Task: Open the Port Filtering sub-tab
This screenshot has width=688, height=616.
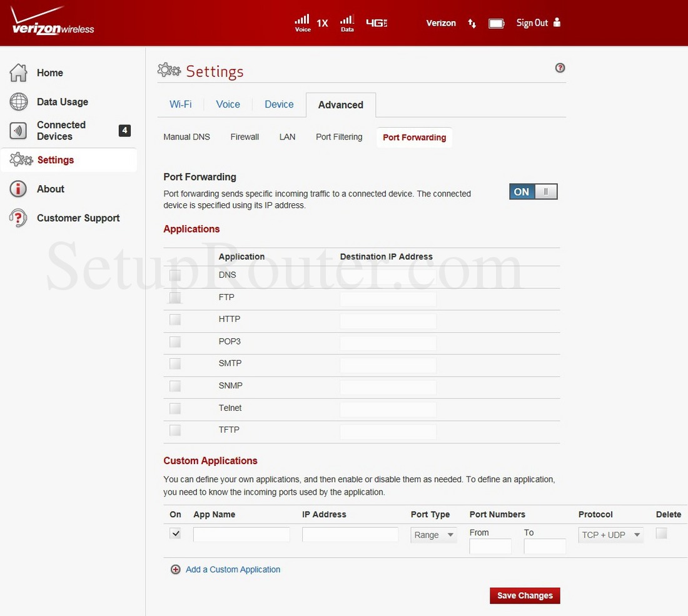Action: coord(339,137)
